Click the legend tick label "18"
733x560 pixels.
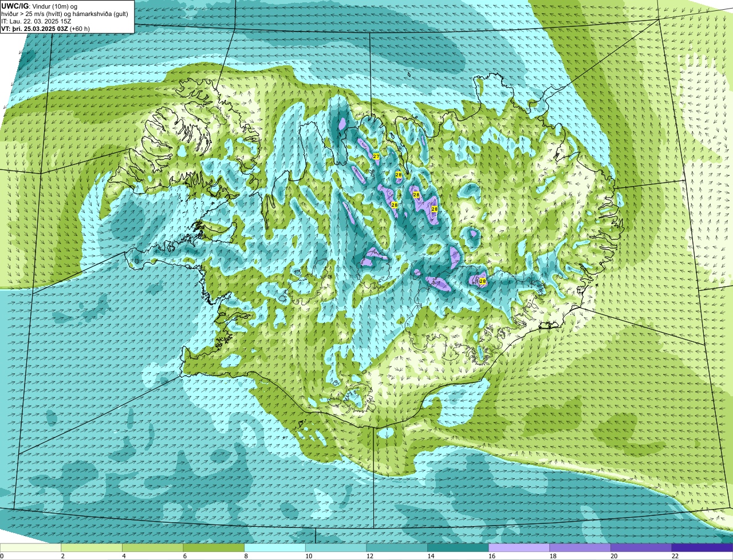point(553,556)
